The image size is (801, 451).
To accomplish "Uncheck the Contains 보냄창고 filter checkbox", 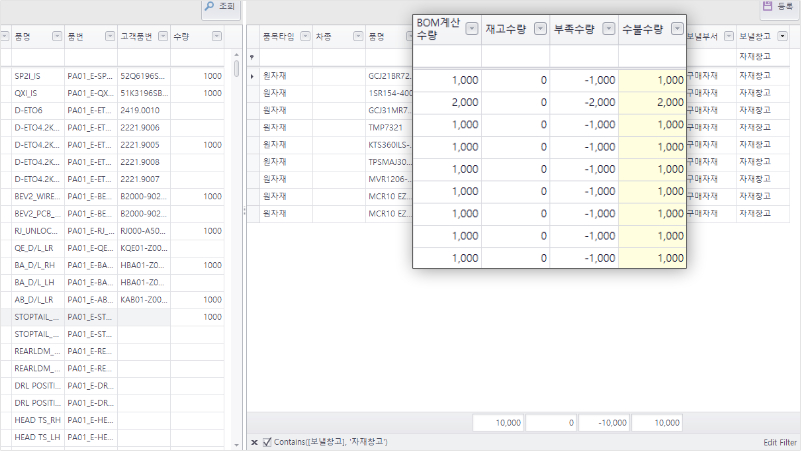I will click(267, 442).
